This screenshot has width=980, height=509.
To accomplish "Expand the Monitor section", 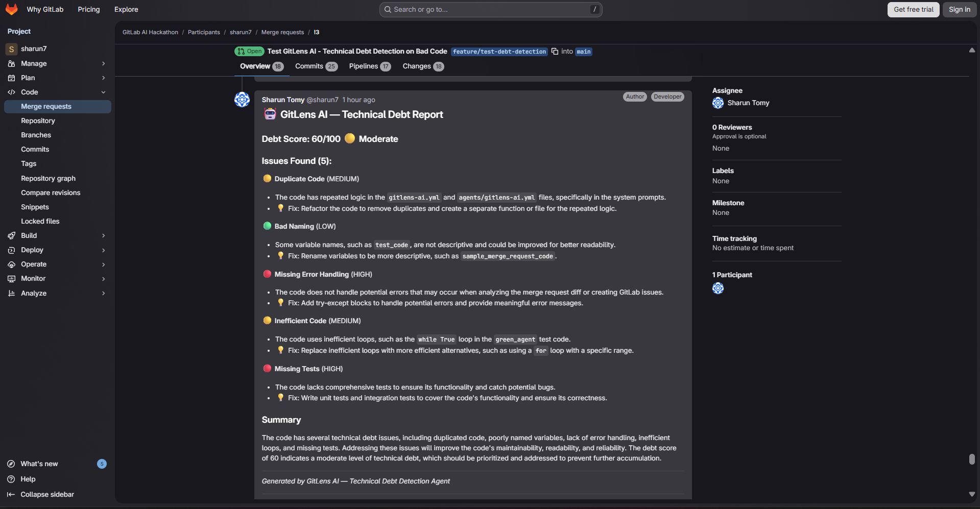I will (x=104, y=279).
